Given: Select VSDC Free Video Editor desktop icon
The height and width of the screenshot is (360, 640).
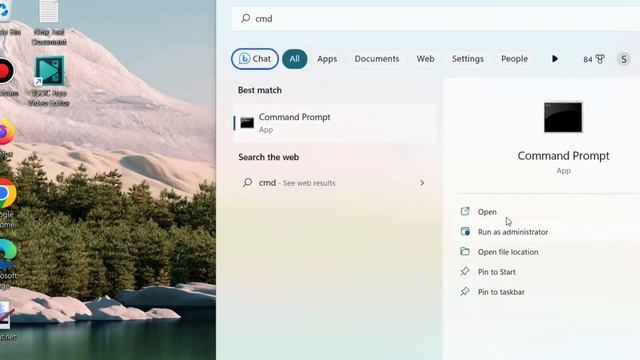Looking at the screenshot, I should pos(49,81).
